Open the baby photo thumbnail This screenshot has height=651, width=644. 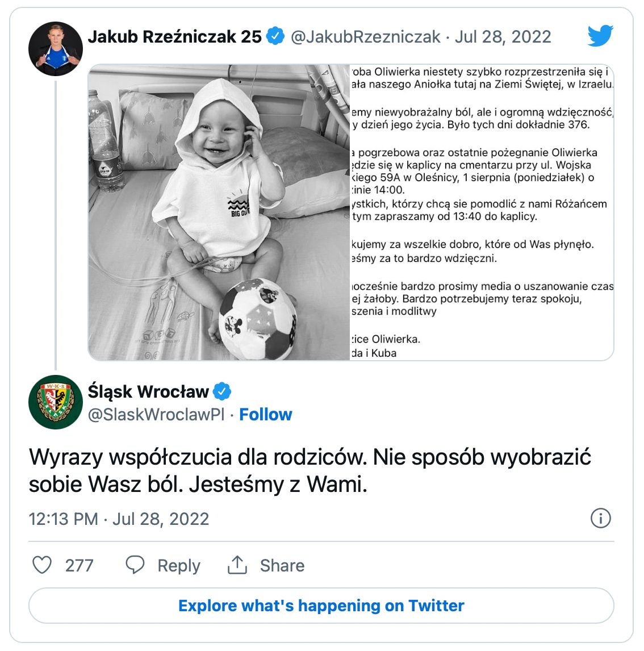tap(219, 212)
